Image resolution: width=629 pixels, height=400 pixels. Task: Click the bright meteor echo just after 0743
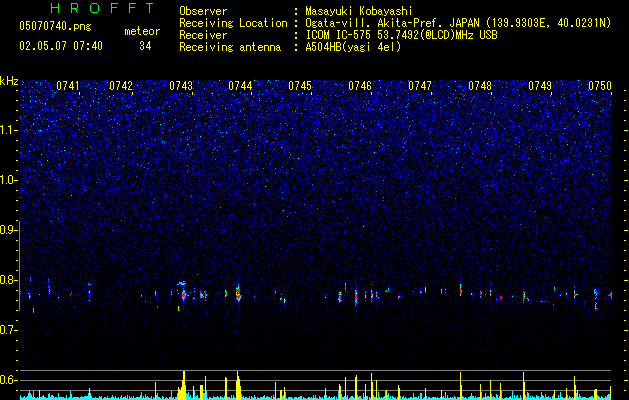[x=183, y=294]
